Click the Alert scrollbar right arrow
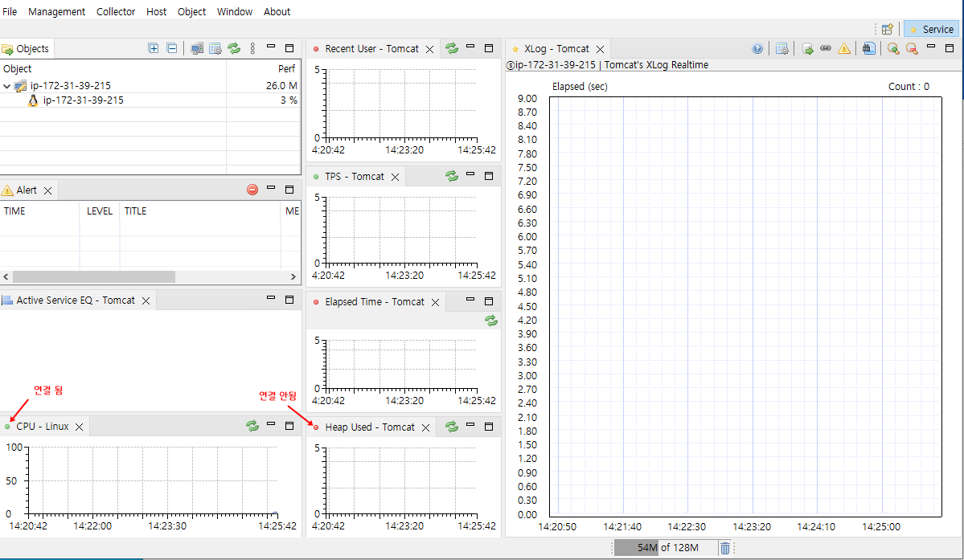This screenshot has height=560, width=964. click(293, 277)
